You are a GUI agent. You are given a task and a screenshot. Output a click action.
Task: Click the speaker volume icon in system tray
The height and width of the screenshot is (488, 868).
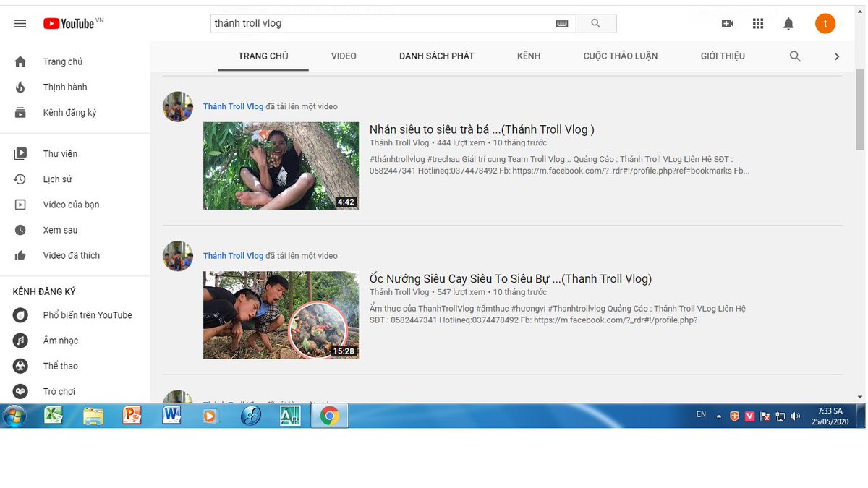796,416
